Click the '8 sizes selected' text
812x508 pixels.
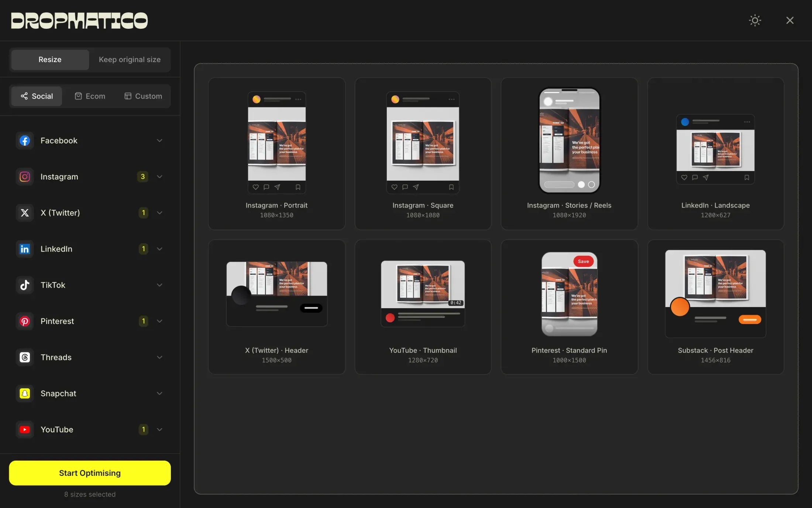[x=90, y=494]
